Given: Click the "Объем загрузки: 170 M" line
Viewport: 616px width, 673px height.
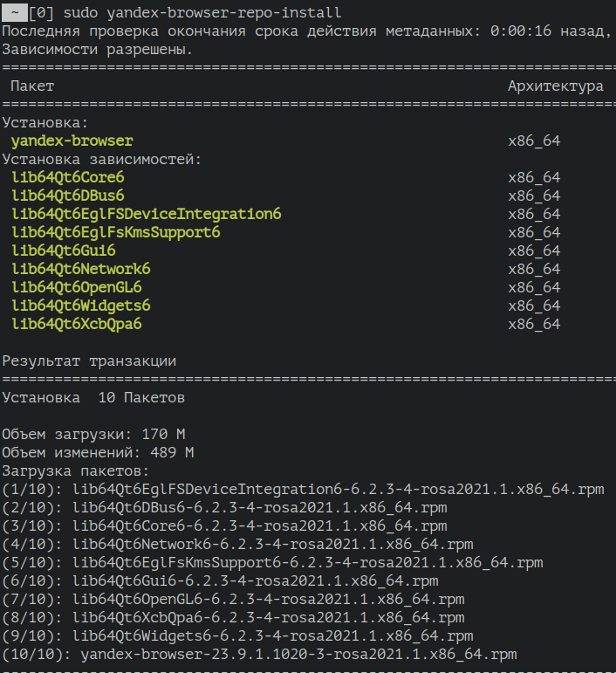Looking at the screenshot, I should click(x=93, y=434).
